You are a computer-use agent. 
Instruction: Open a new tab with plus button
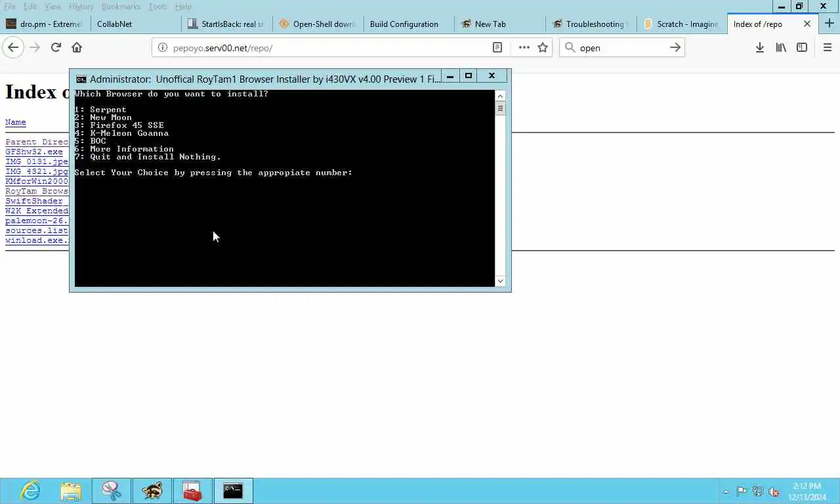pos(829,24)
